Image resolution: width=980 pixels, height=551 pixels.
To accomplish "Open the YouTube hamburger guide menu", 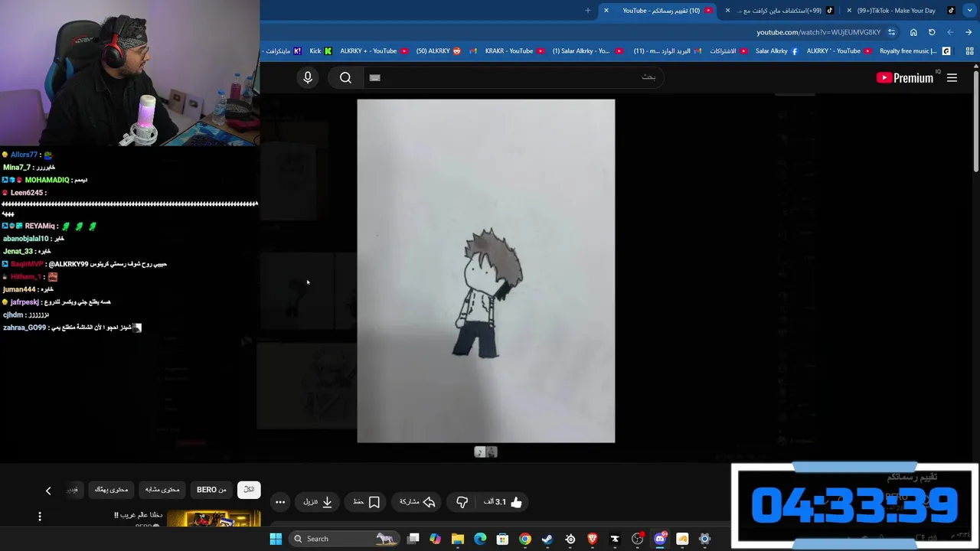I will (952, 77).
